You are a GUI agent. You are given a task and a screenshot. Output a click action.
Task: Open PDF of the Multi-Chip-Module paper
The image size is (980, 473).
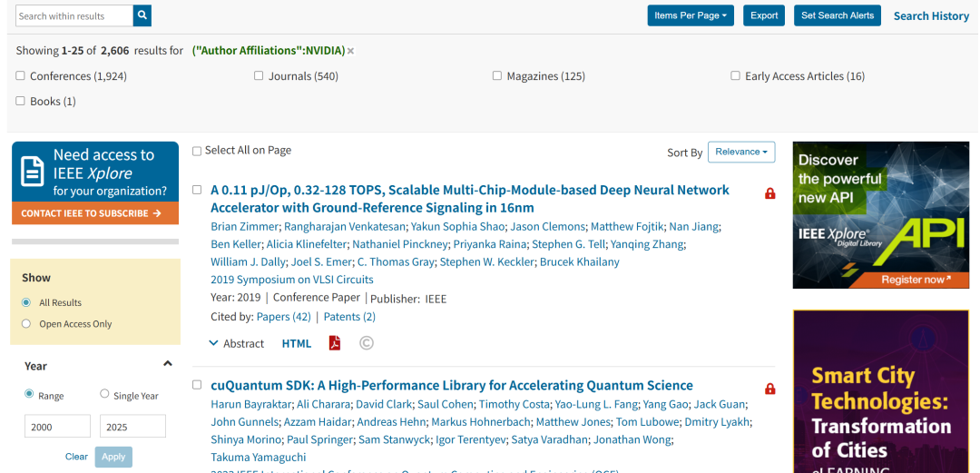tap(335, 343)
